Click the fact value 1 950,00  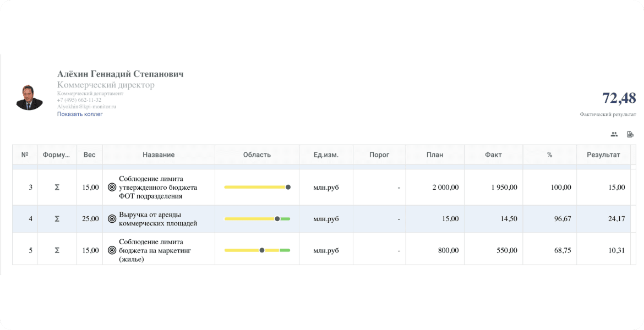(504, 187)
